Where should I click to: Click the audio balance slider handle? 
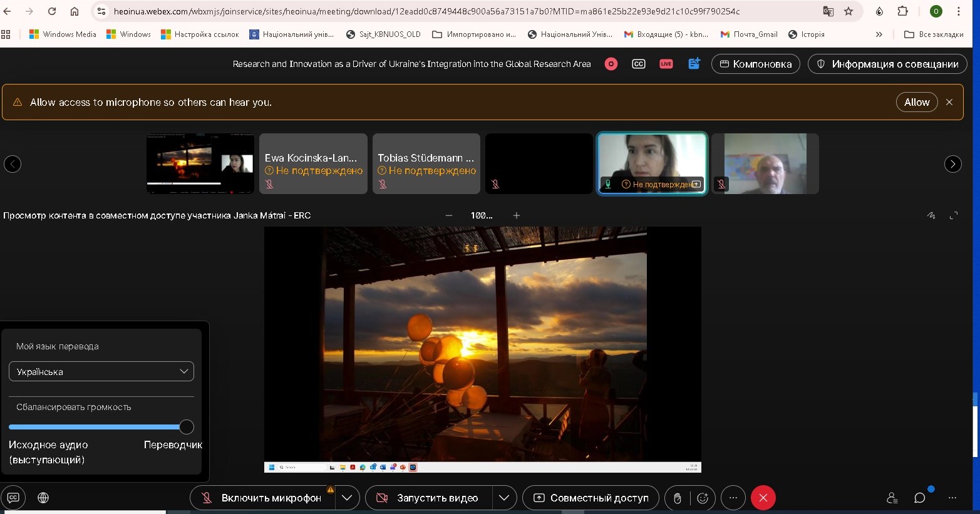[187, 427]
